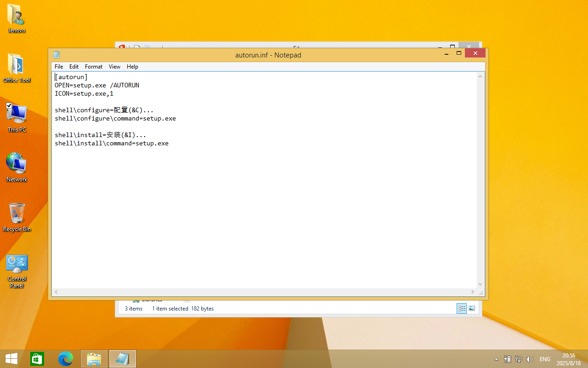Click the vertical scrollbar down arrow in Notepad
Viewport: 588px width, 368px height.
[x=481, y=284]
